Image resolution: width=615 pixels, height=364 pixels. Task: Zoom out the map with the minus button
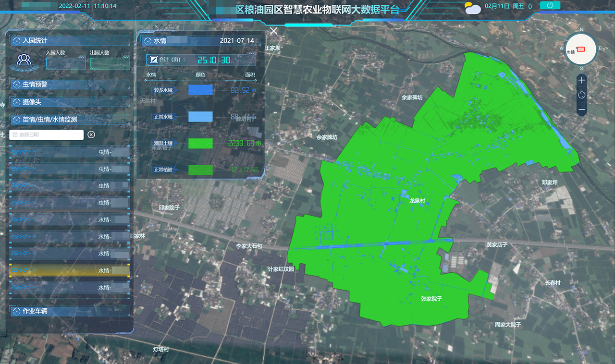[x=582, y=110]
